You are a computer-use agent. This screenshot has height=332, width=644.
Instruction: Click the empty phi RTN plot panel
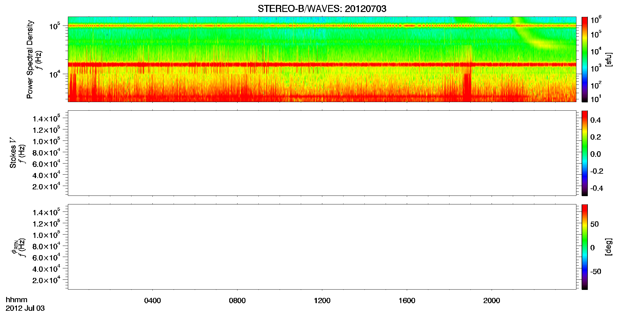(x=322, y=247)
